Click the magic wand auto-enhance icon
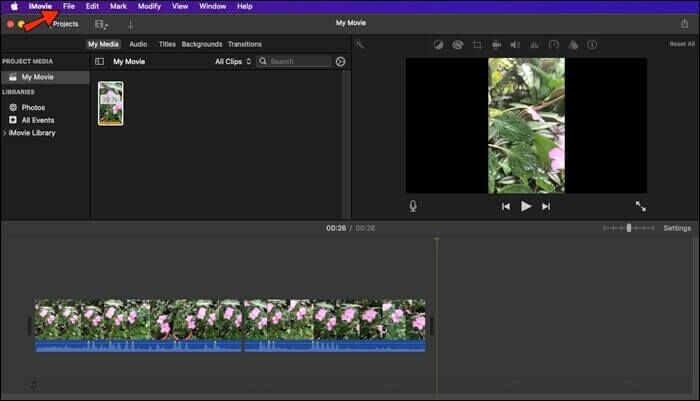700x401 pixels. click(x=359, y=44)
